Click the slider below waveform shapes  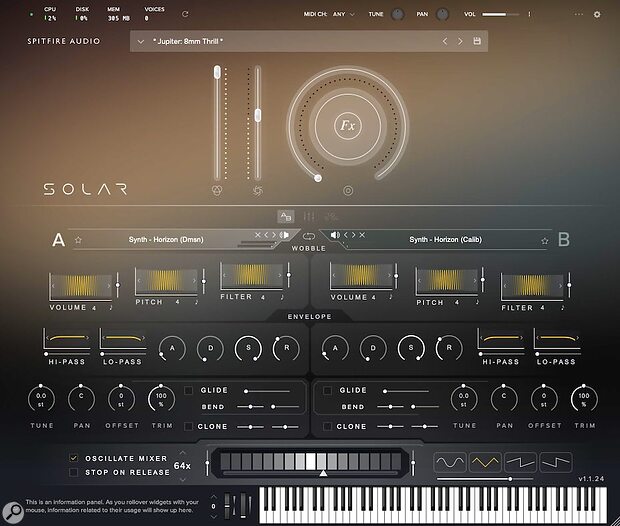point(485,479)
